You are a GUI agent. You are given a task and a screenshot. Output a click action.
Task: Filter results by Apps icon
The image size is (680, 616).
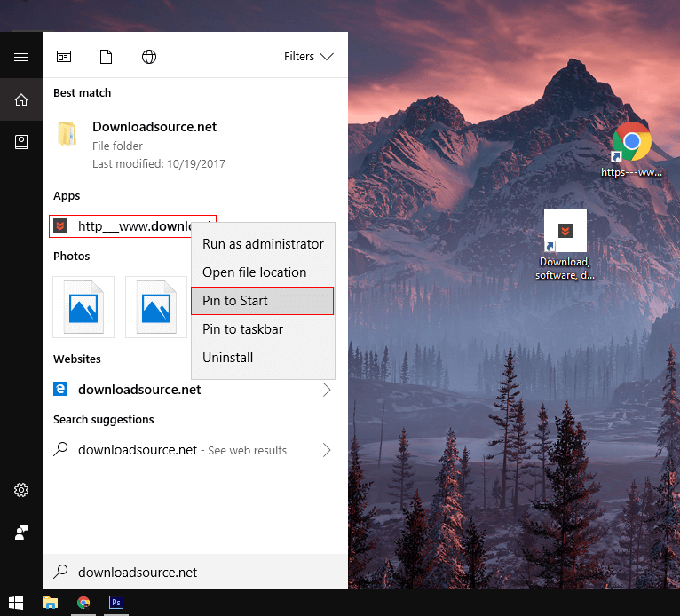[x=64, y=56]
